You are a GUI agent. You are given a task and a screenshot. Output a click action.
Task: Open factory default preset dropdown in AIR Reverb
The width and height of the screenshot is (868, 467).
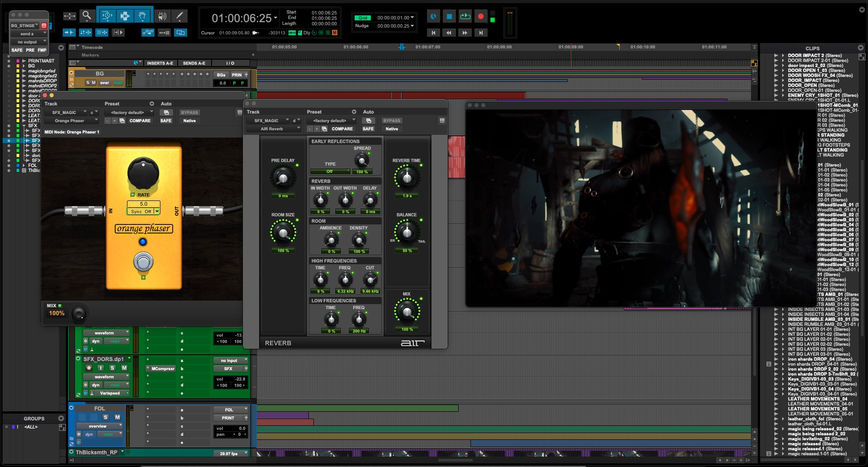(x=331, y=121)
